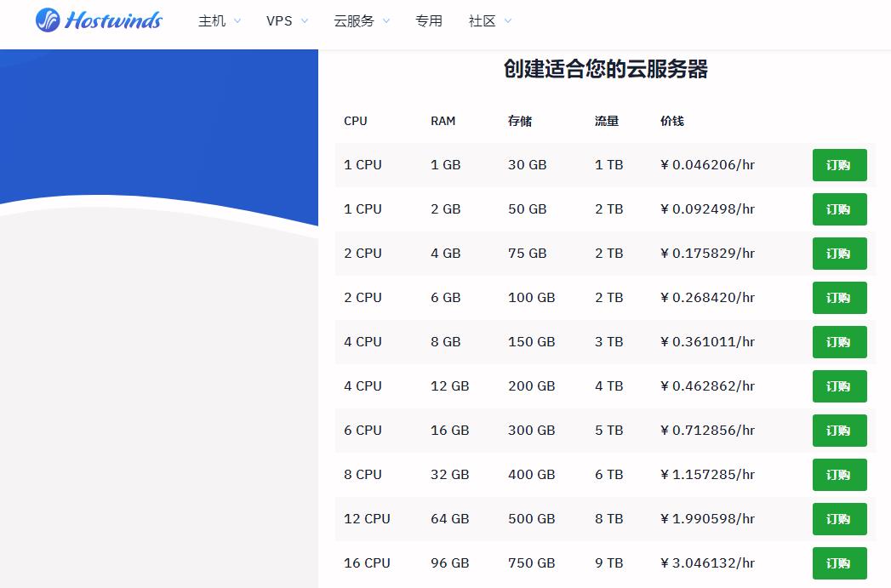891x588 pixels.
Task: 订购 the 4 CPU 8 GB plan
Action: [839, 341]
